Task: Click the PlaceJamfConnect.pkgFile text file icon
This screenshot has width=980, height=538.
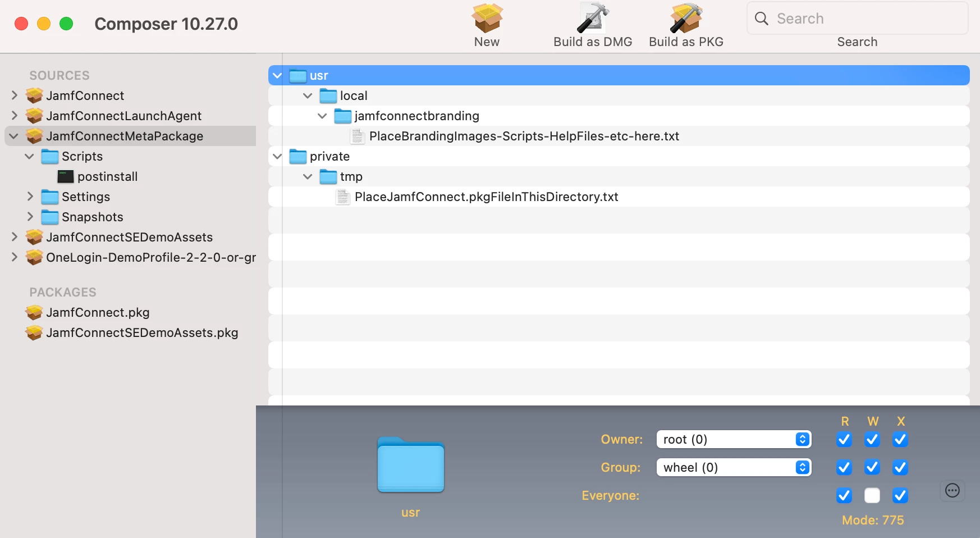Action: tap(343, 197)
